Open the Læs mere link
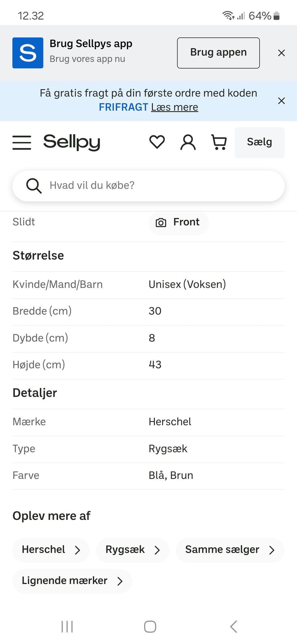The width and height of the screenshot is (297, 644). [174, 107]
